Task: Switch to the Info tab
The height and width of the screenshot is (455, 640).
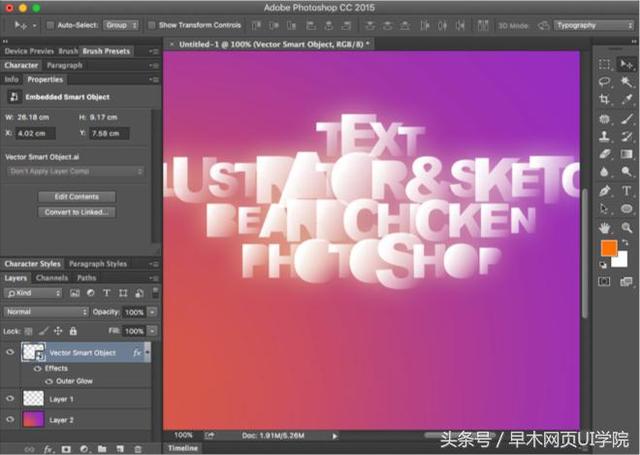Action: [11, 80]
